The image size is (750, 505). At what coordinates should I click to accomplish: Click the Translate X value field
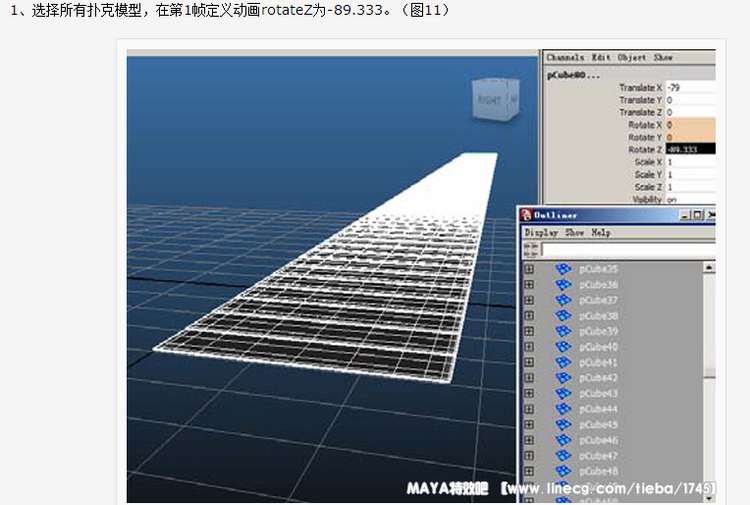point(690,88)
